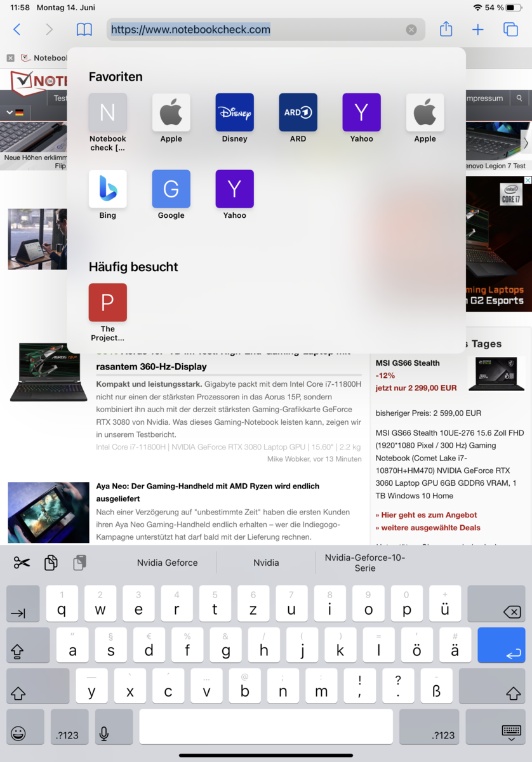Tap the cut scissors icon
The width and height of the screenshot is (532, 762).
click(x=22, y=563)
